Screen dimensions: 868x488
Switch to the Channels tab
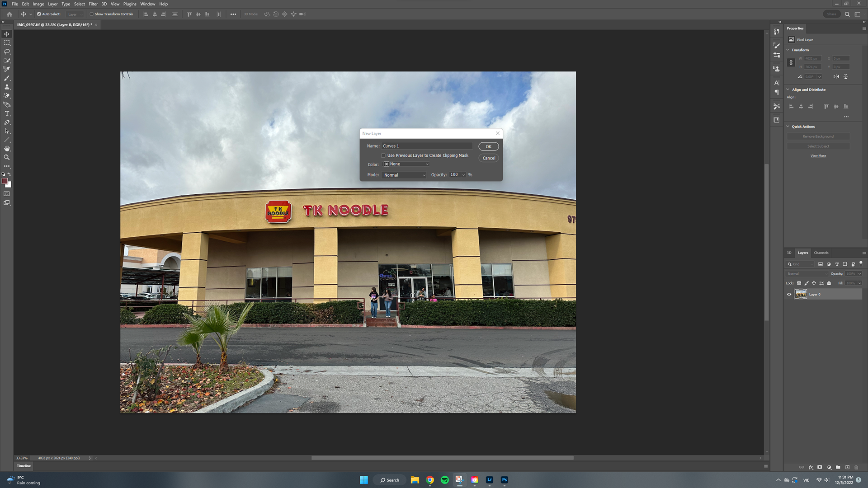tap(821, 253)
